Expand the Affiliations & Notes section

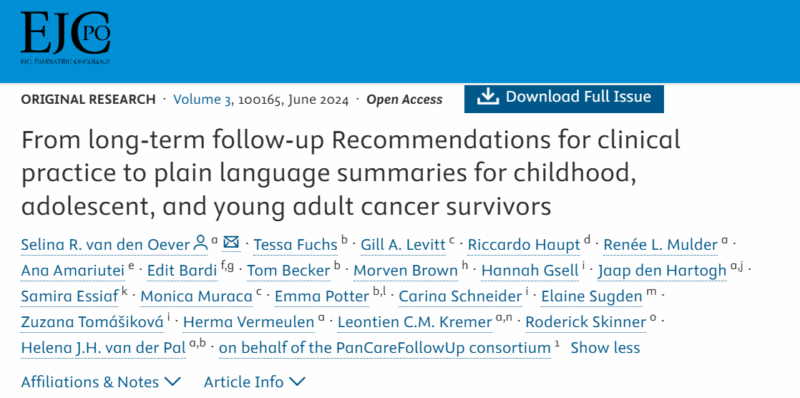(x=101, y=382)
